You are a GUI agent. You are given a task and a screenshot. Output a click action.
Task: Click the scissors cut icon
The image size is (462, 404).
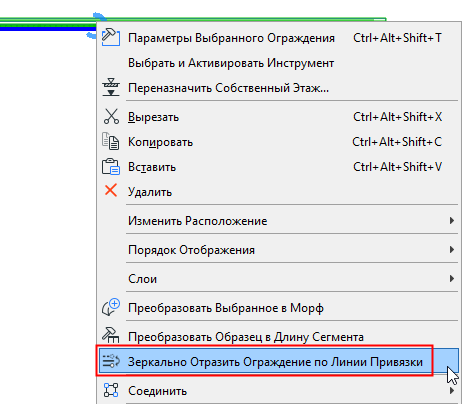pyautogui.click(x=111, y=117)
